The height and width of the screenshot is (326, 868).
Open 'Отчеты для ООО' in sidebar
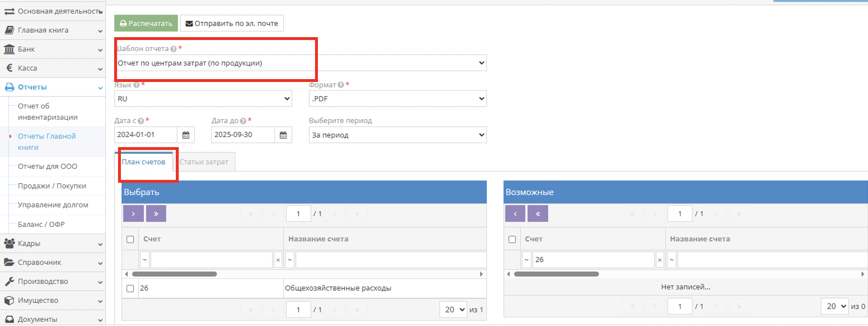click(x=47, y=166)
